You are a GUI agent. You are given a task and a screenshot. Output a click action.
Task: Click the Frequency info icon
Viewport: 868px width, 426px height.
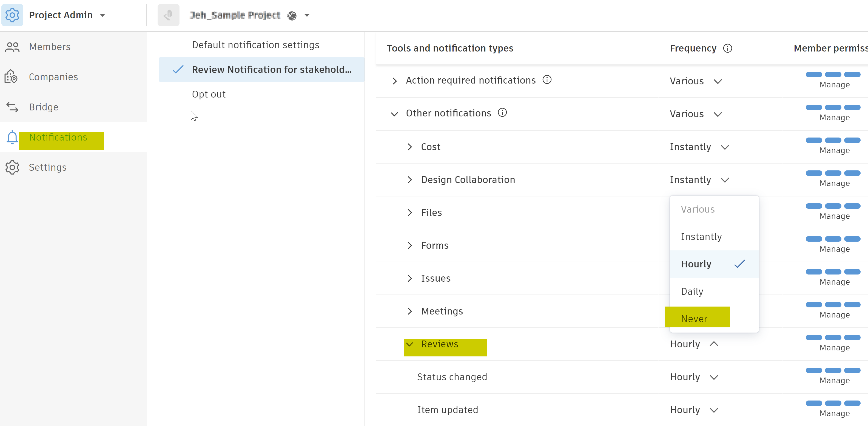pyautogui.click(x=727, y=48)
